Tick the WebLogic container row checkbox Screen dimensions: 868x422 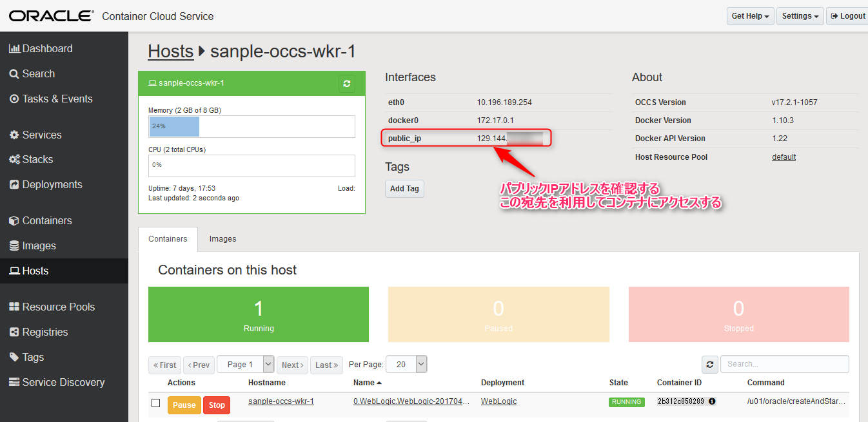[155, 403]
